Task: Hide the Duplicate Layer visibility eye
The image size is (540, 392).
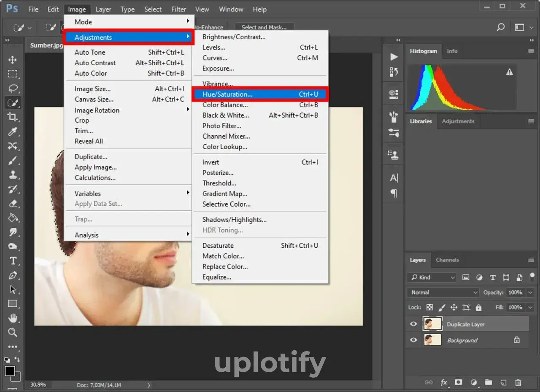Action: click(413, 324)
